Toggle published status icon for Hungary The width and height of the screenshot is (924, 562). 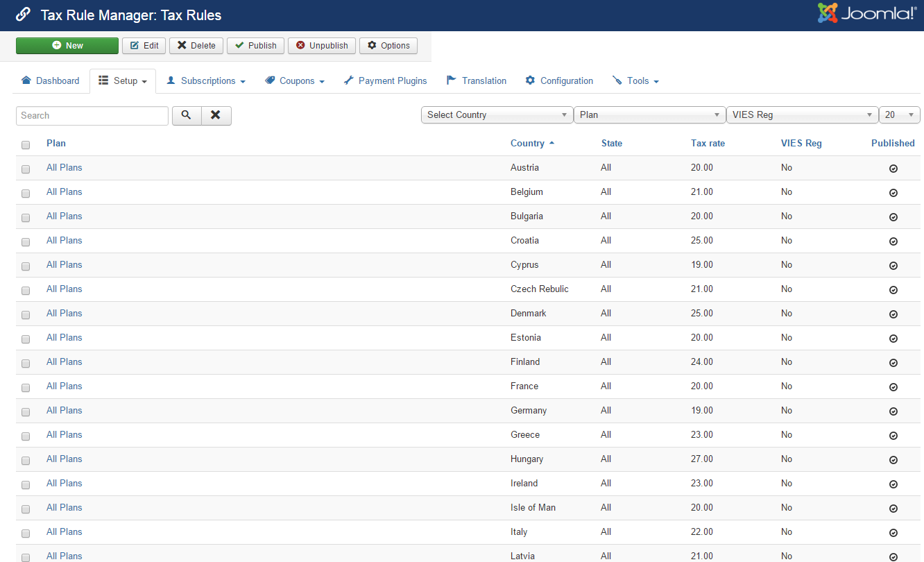click(x=893, y=460)
